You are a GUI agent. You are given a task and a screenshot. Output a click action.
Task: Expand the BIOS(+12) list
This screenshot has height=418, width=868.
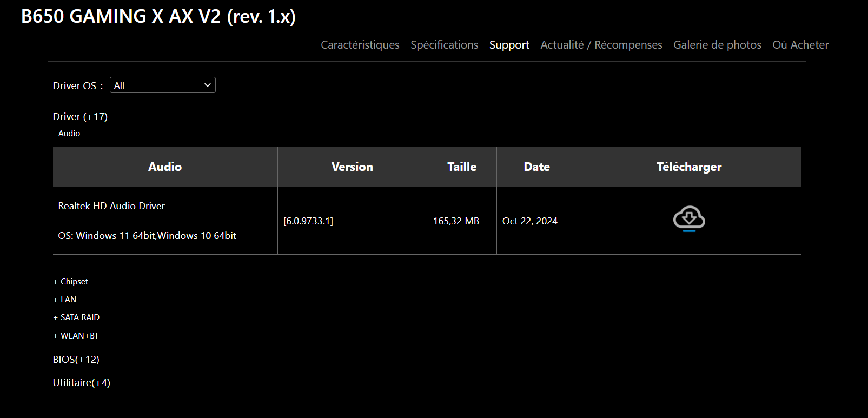(x=76, y=360)
